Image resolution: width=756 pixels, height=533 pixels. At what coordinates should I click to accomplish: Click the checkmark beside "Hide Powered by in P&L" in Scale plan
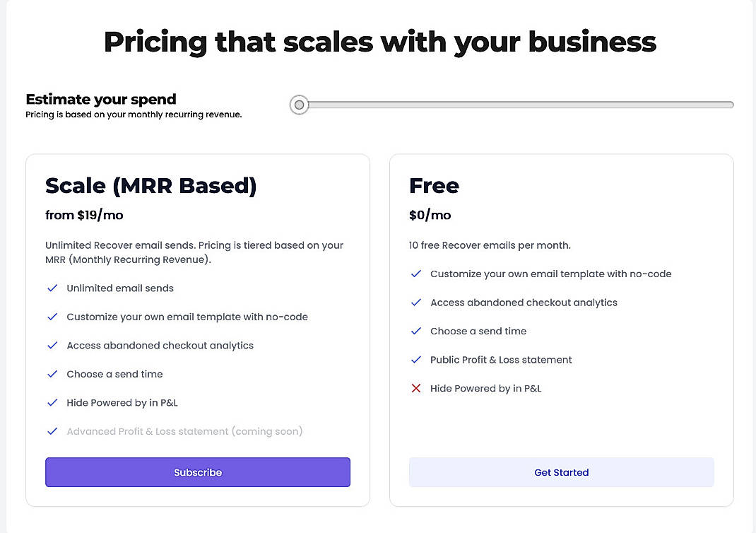tap(52, 402)
